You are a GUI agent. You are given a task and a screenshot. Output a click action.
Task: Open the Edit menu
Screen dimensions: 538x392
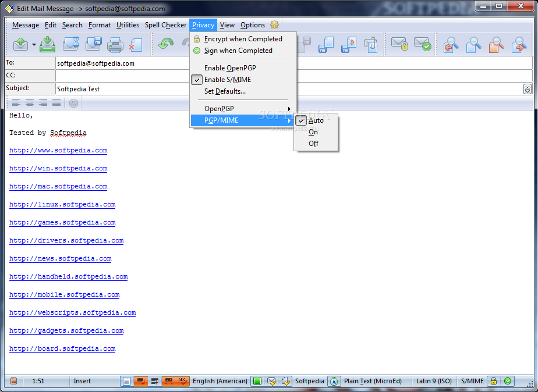click(51, 25)
